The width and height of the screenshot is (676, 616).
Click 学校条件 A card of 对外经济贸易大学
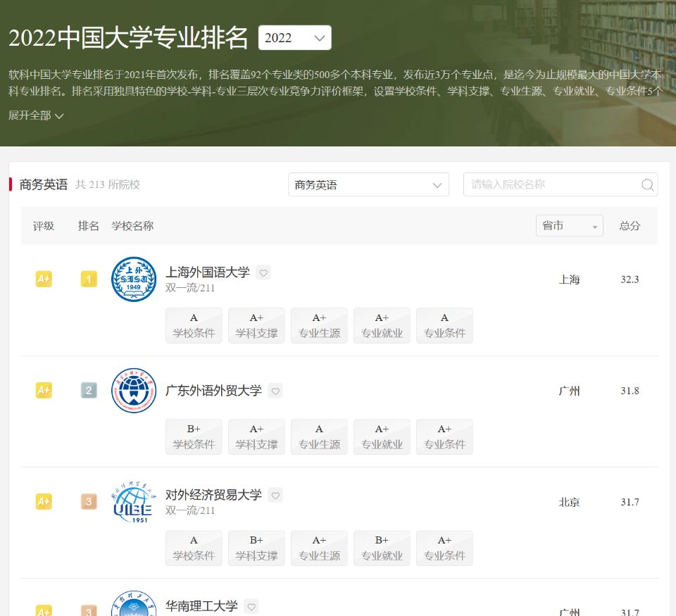click(194, 548)
